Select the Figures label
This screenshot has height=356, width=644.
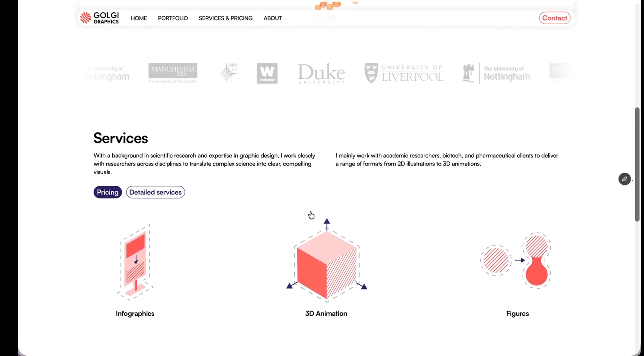[x=517, y=314]
